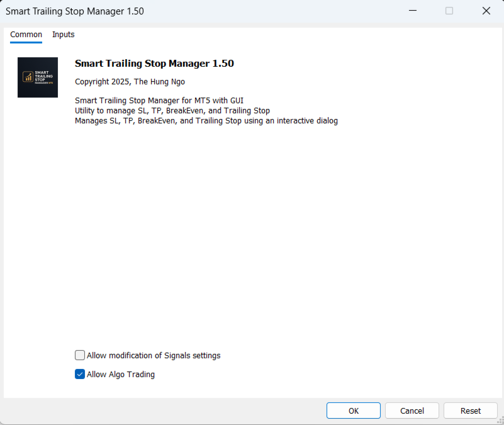Viewport: 504px width, 425px height.
Task: Restore defaults using the Reset button
Action: click(x=470, y=411)
